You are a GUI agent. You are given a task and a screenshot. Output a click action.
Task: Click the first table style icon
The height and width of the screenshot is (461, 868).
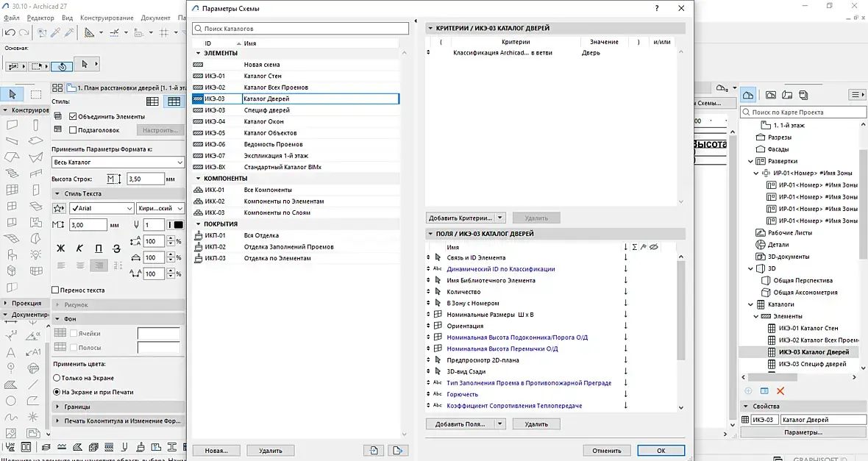click(x=152, y=101)
